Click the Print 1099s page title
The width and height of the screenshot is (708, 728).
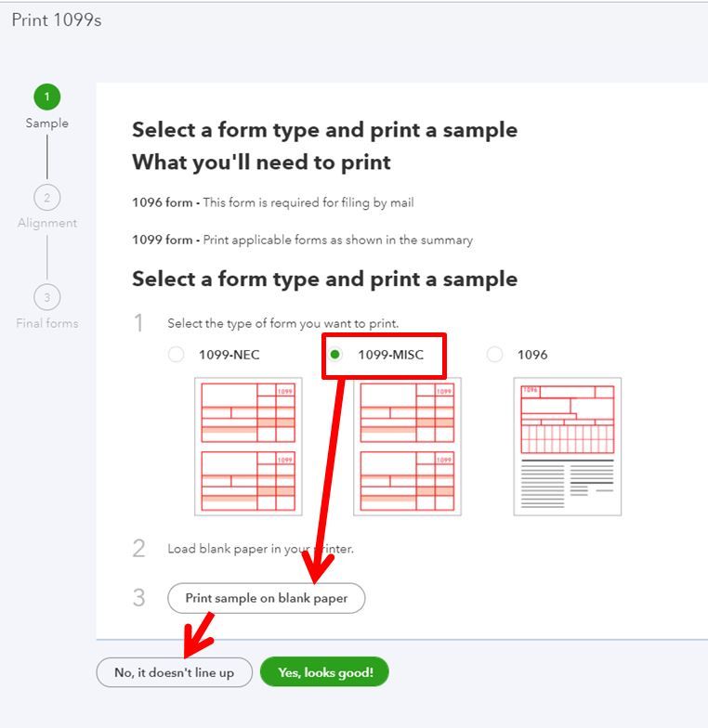[x=56, y=20]
